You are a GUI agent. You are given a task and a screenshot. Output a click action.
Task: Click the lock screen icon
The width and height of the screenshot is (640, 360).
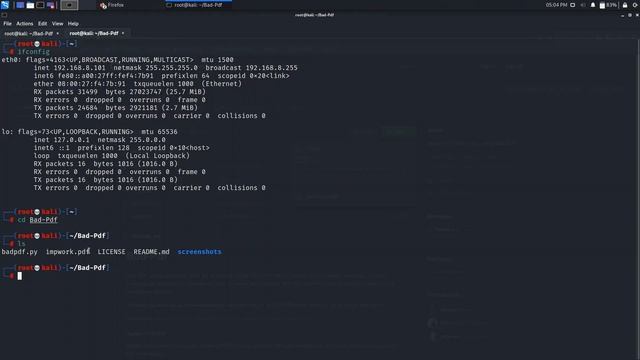click(x=625, y=5)
